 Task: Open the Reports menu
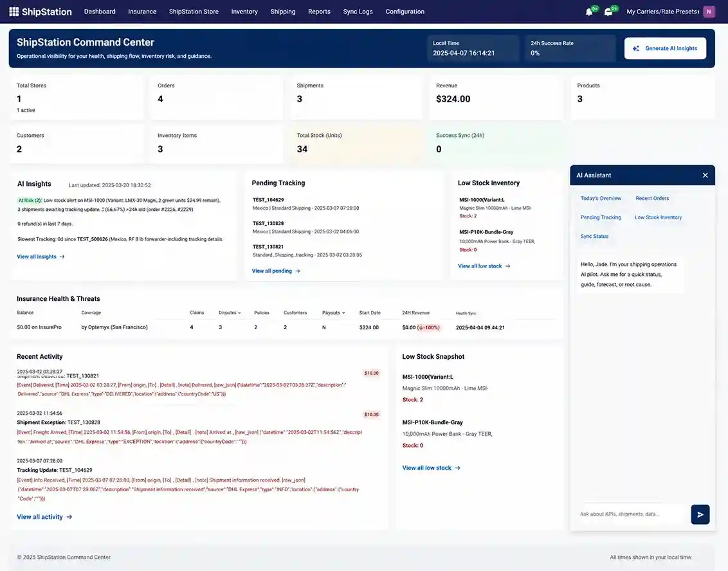319,12
